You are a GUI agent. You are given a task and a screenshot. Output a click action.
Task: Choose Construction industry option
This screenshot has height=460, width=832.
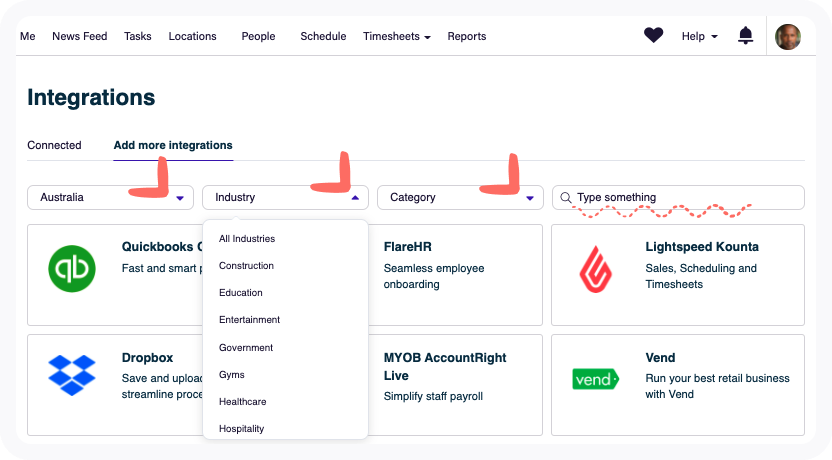click(x=246, y=266)
